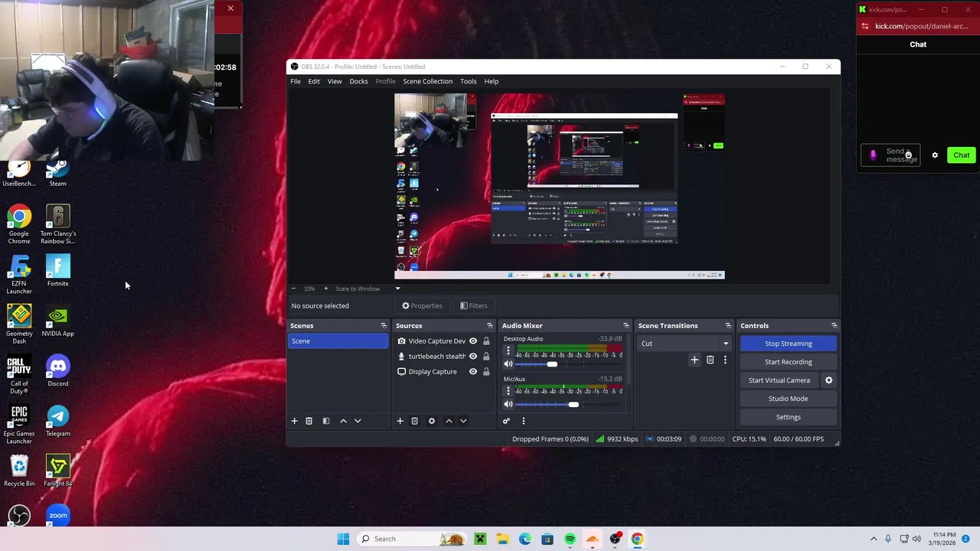Click green Chat button in Kick popout

(x=961, y=155)
